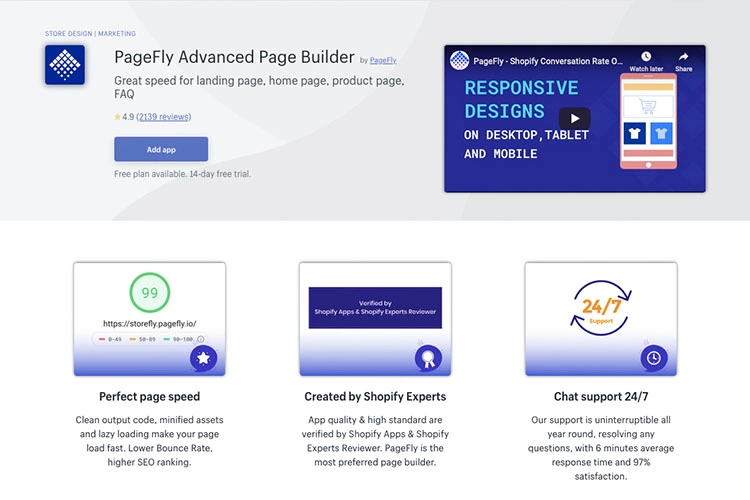Click the green 99 score circle
The image size is (750, 500).
[150, 292]
